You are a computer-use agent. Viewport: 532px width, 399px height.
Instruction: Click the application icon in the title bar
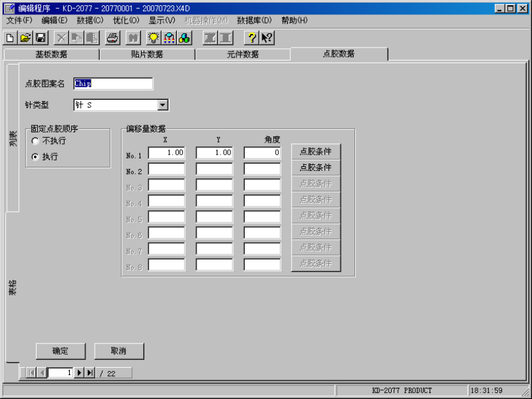click(x=9, y=8)
